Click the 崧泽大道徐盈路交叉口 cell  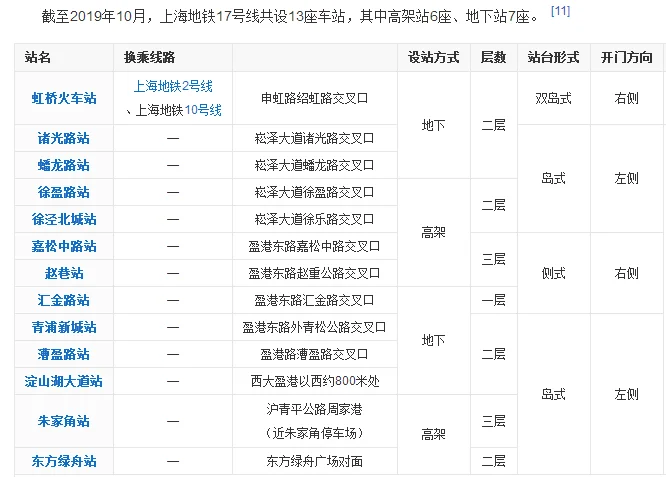[315, 192]
